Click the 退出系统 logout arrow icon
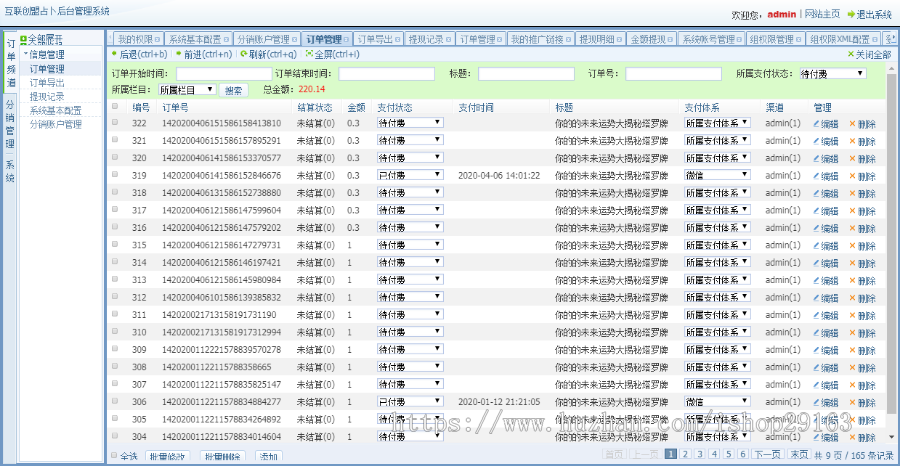 pyautogui.click(x=851, y=14)
